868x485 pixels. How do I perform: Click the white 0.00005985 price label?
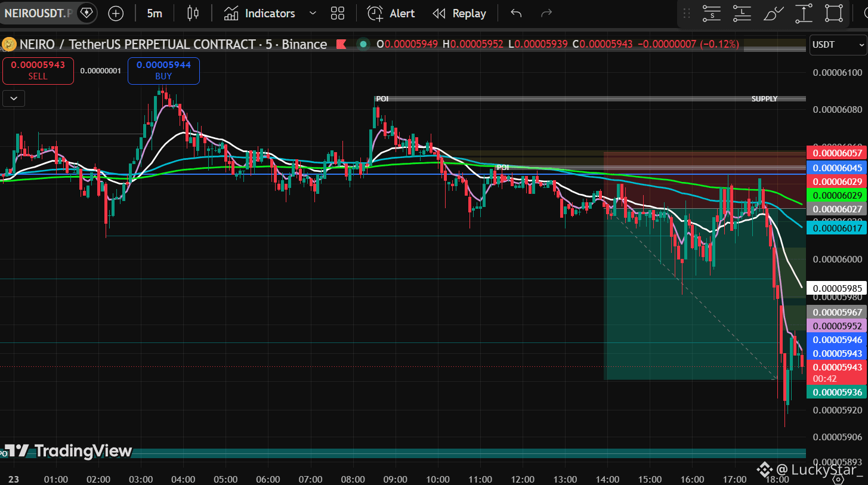(836, 288)
